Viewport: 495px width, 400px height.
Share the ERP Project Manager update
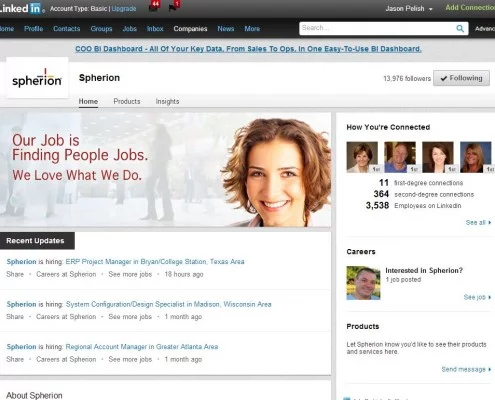pyautogui.click(x=15, y=274)
